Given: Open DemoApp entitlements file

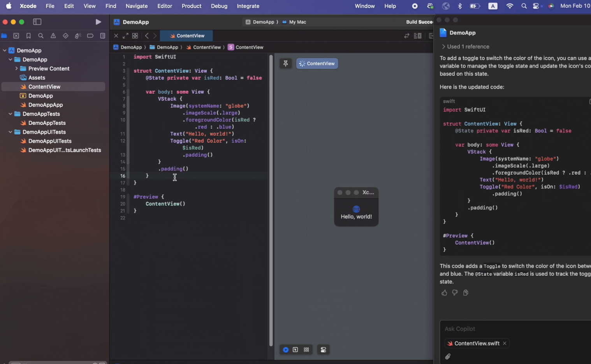Looking at the screenshot, I should coord(37,96).
